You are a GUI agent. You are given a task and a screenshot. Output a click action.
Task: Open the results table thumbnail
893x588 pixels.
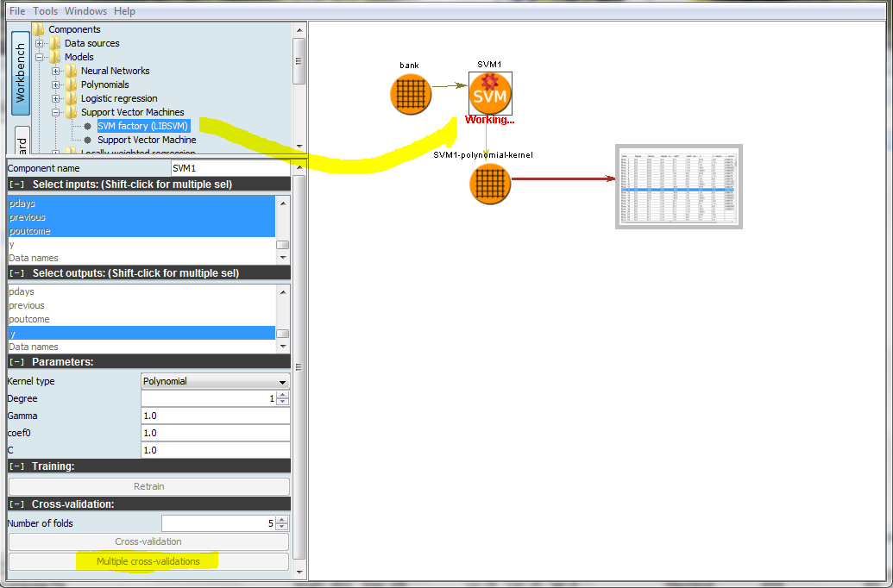679,187
